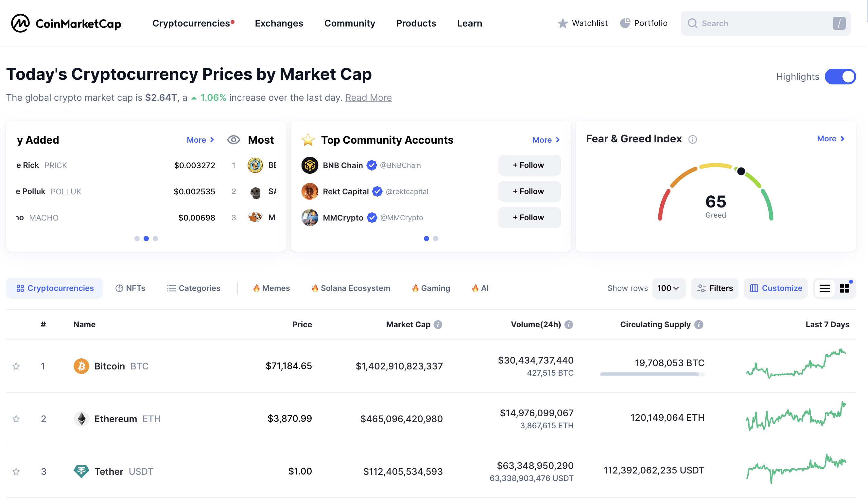The width and height of the screenshot is (868, 500).
Task: Click the Cryptocurrencies tab filter
Action: coord(55,288)
